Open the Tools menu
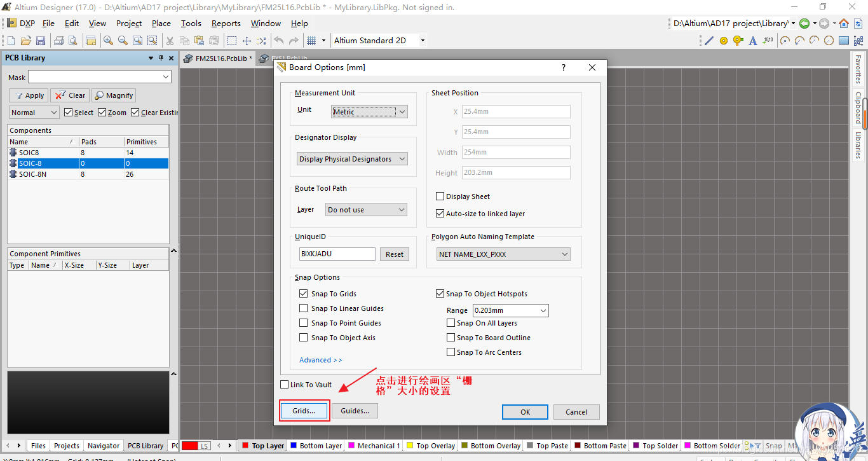Viewport: 868px width, 461px height. (x=191, y=24)
